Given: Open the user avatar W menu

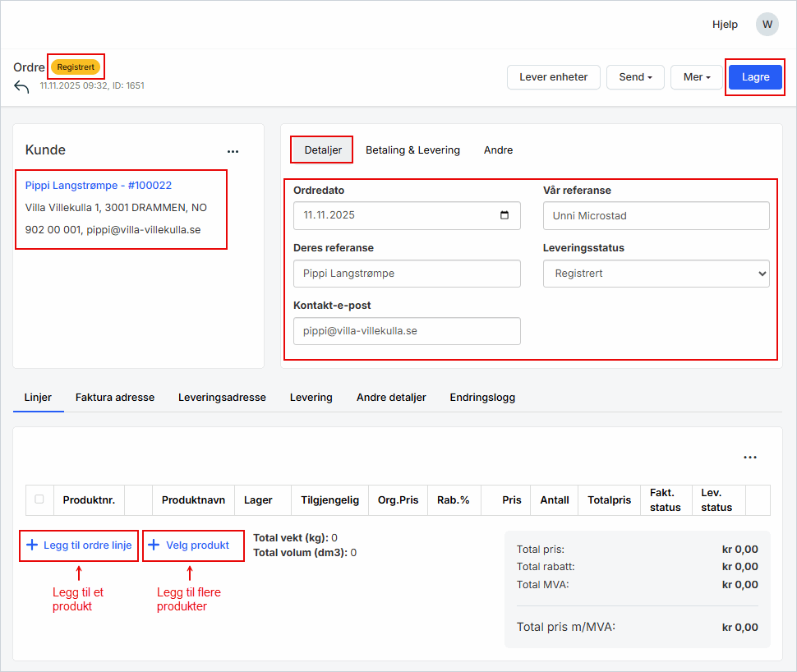Looking at the screenshot, I should pos(767,24).
